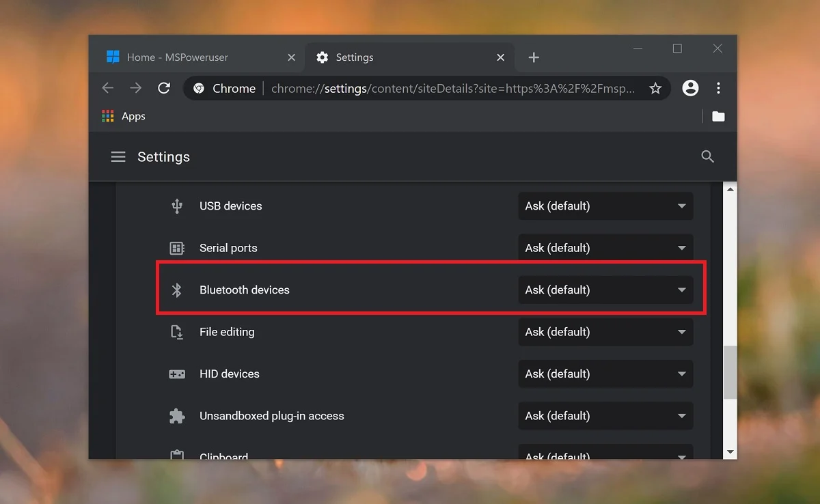
Task: Change the HID devices permission dropdown
Action: (x=605, y=374)
